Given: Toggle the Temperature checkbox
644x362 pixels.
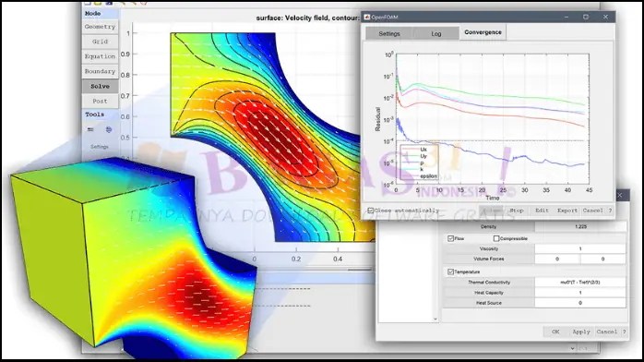Looking at the screenshot, I should click(x=450, y=271).
